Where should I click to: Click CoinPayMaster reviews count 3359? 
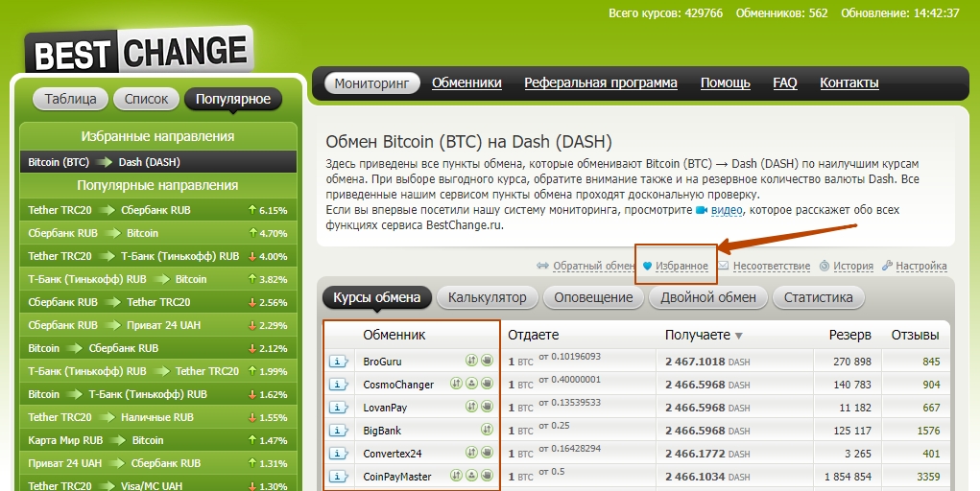(x=928, y=477)
